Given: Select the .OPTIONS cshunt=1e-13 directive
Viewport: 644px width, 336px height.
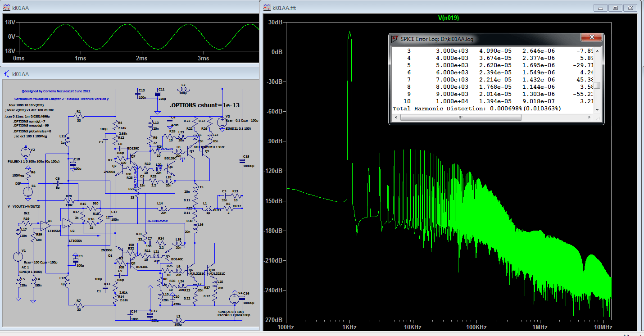Looking at the screenshot, I should (x=205, y=105).
